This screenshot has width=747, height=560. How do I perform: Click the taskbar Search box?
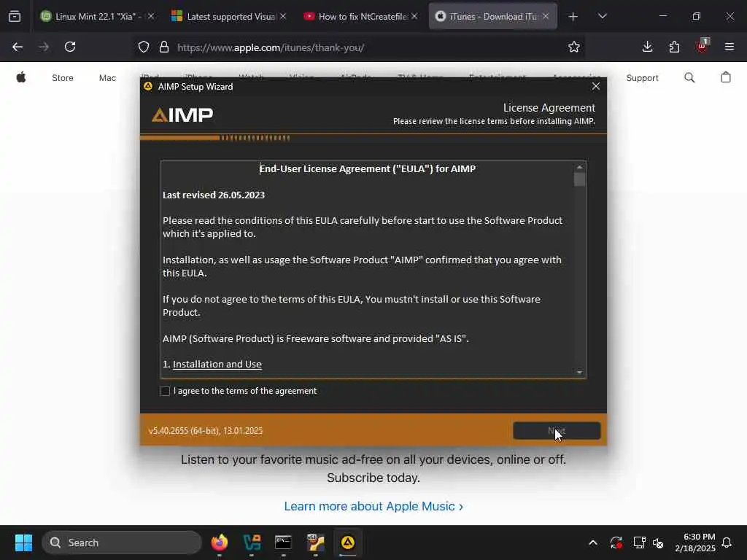[122, 542]
